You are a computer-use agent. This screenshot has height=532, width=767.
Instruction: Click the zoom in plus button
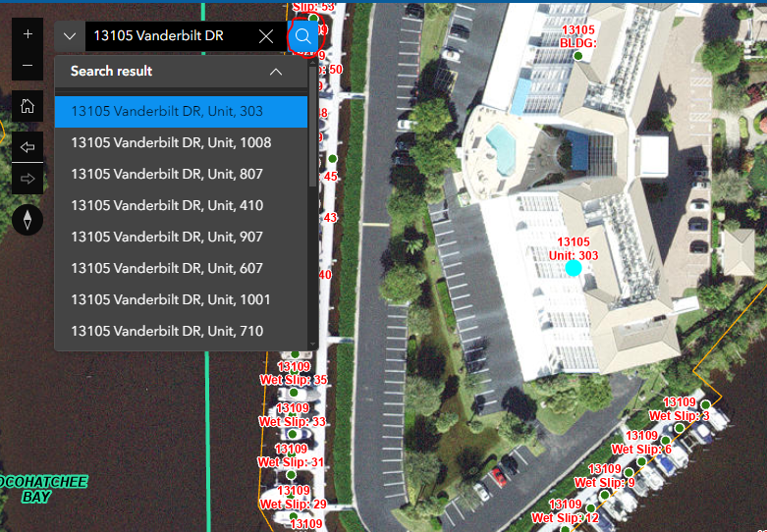pos(27,33)
